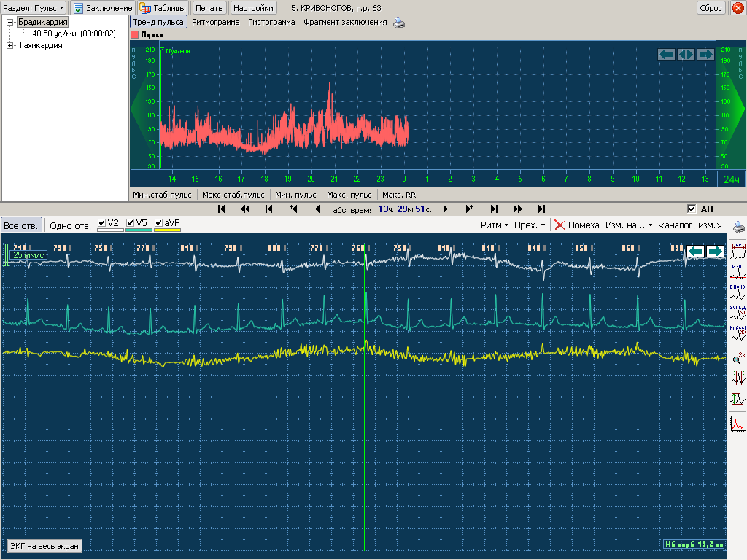
Task: Collapse the Брадикардия tree node
Action: (9, 22)
